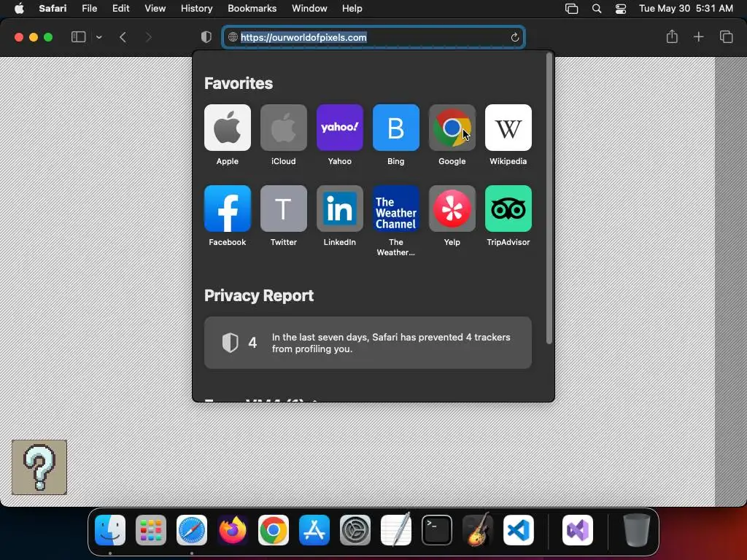Open the LinkedIn favorite
This screenshot has height=560, width=747.
[x=340, y=209]
